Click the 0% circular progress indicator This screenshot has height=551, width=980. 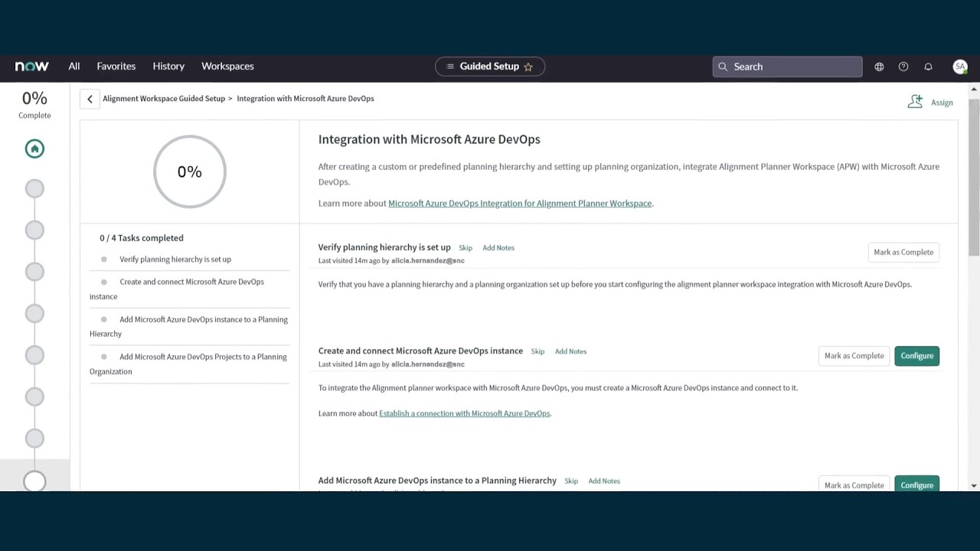pos(190,171)
